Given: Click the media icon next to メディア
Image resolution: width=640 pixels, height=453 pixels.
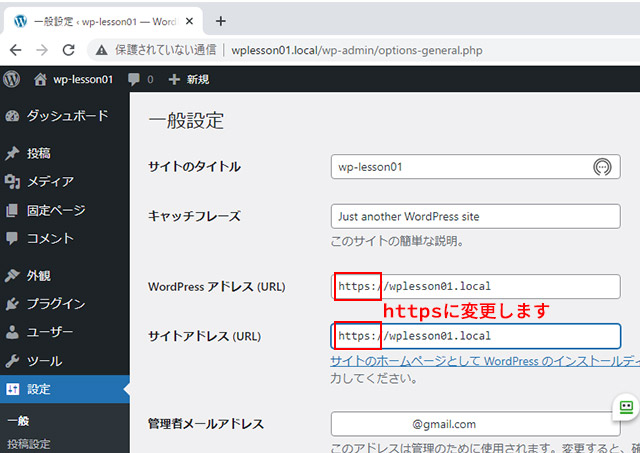Looking at the screenshot, I should click(12, 181).
